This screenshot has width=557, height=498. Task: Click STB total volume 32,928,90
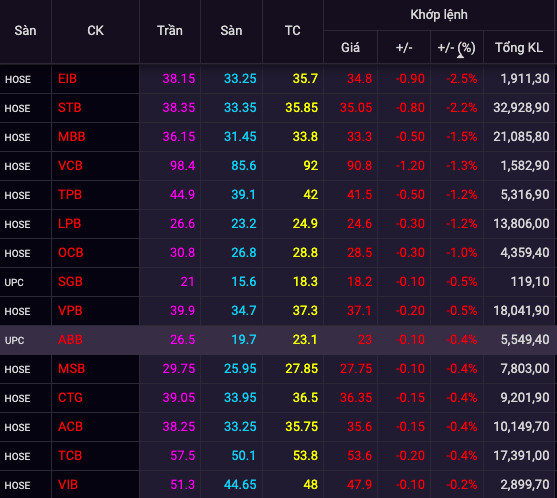tap(521, 108)
